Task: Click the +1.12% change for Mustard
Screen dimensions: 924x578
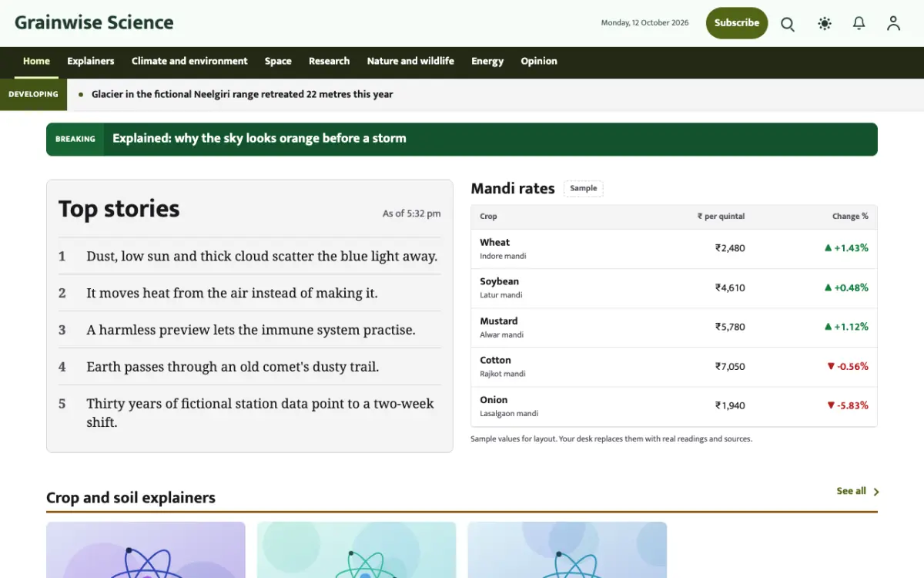Action: pyautogui.click(x=846, y=327)
